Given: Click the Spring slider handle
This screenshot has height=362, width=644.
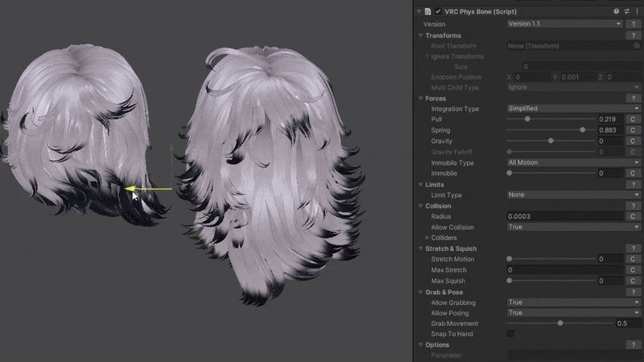Looking at the screenshot, I should (x=582, y=130).
